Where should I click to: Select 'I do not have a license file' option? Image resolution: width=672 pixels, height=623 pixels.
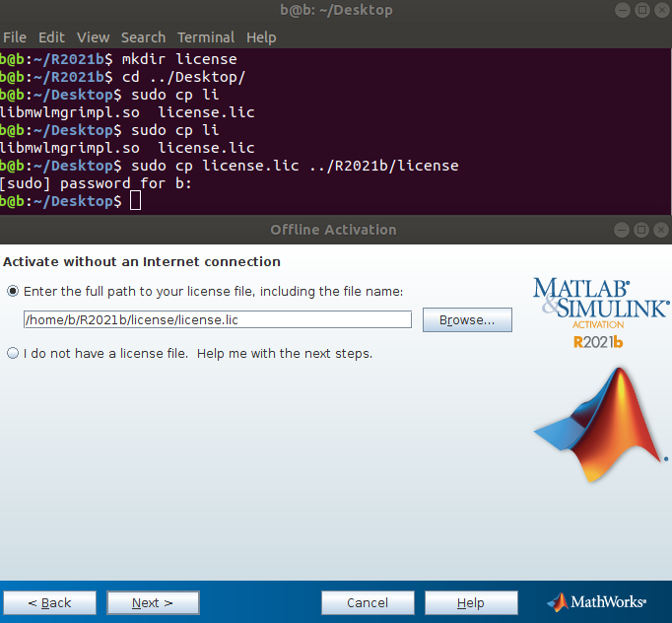point(13,353)
